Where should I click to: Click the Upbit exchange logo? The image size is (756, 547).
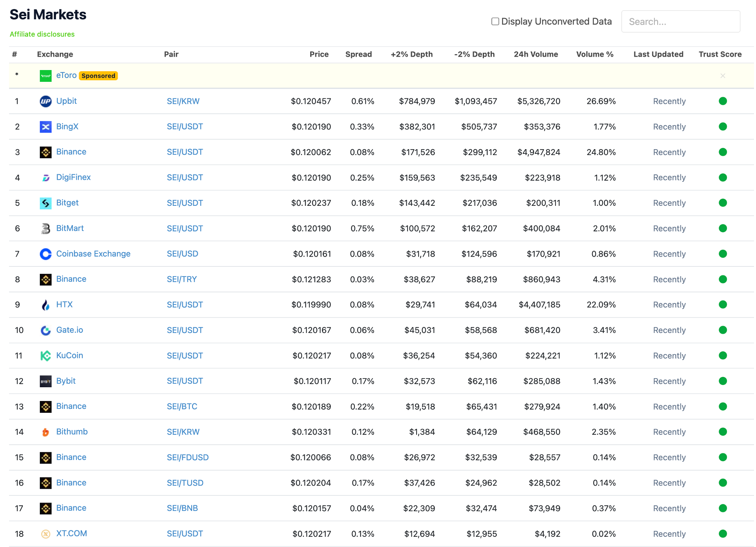(x=46, y=102)
